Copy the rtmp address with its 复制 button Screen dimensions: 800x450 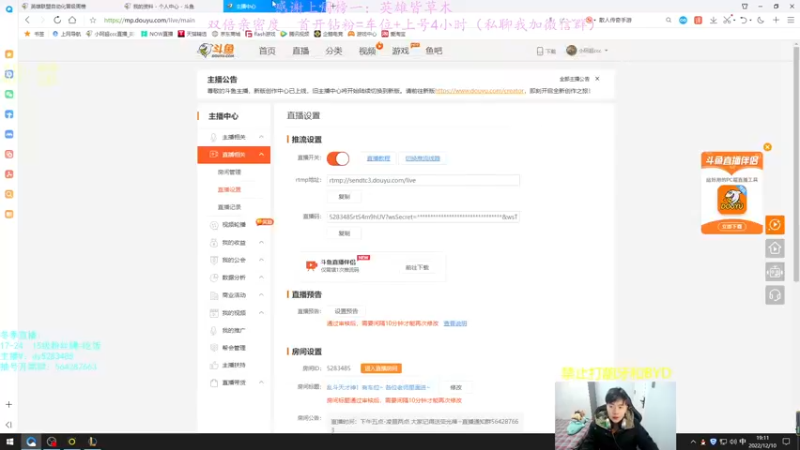point(344,196)
